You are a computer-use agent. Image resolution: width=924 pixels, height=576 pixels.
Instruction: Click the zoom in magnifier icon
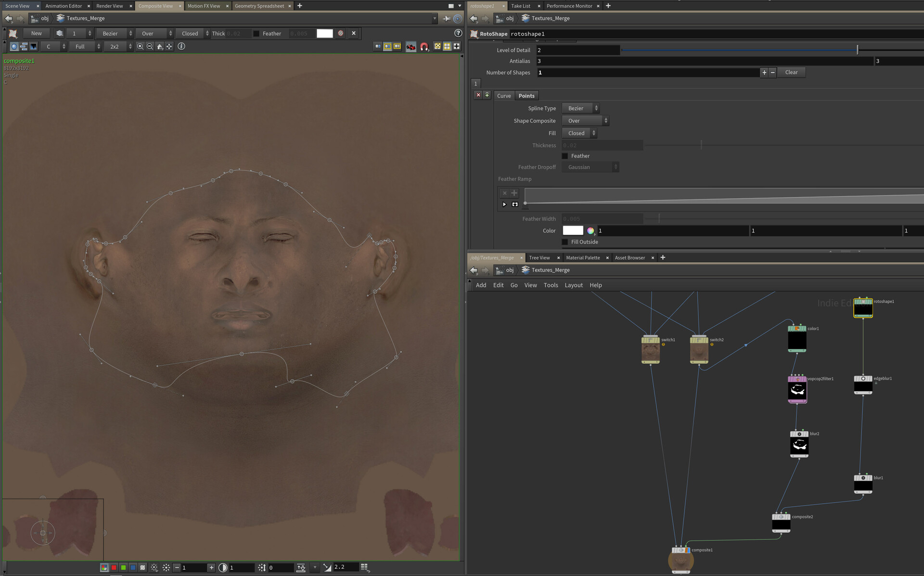point(140,47)
